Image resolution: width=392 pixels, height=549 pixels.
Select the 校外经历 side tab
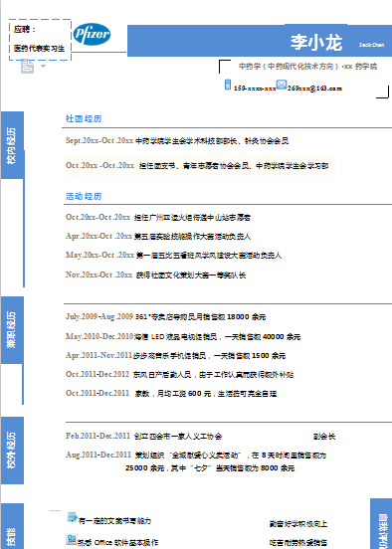coord(12,451)
